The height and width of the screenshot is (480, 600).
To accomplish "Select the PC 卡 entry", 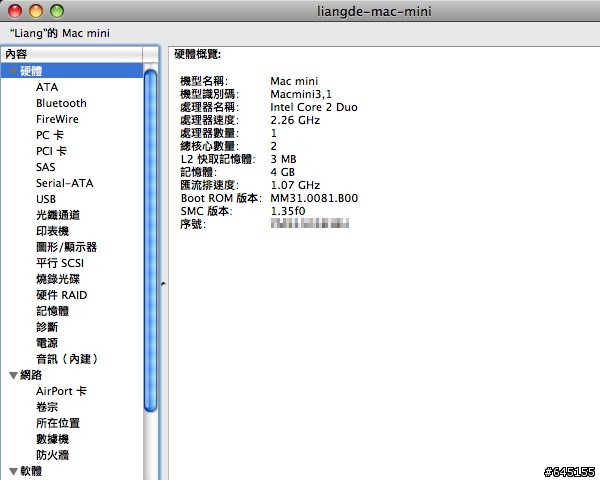I will click(x=50, y=135).
